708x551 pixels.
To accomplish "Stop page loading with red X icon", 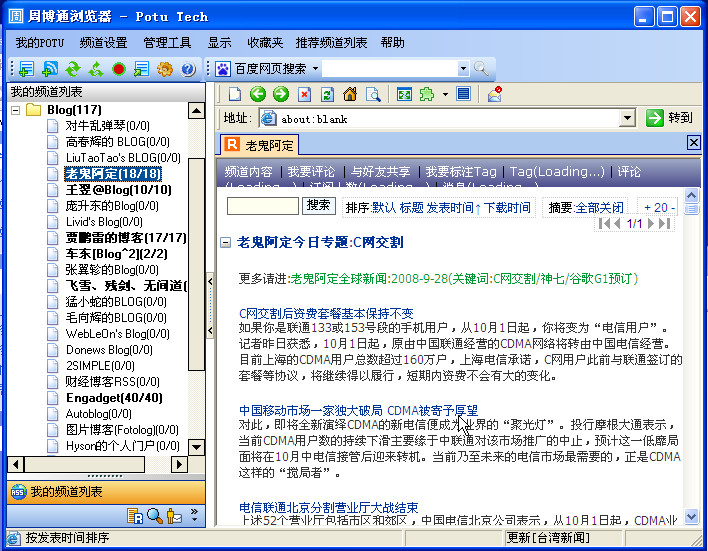I will [x=304, y=94].
